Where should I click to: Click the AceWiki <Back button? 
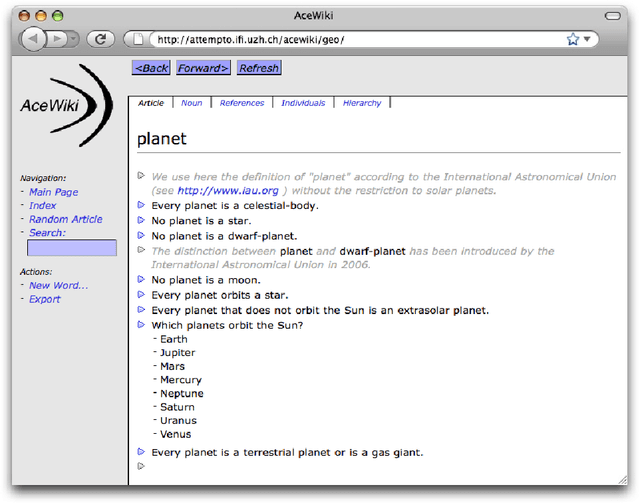pyautogui.click(x=151, y=68)
